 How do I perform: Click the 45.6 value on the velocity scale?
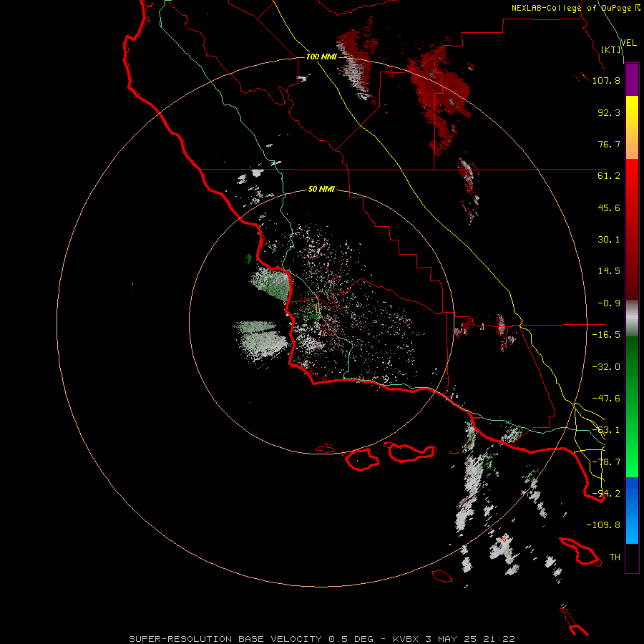[x=609, y=208]
